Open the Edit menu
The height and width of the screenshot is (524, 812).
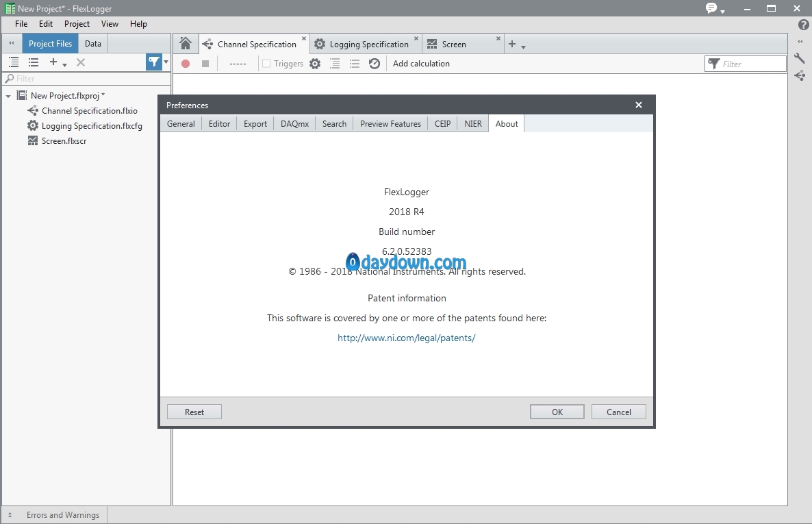(x=46, y=24)
